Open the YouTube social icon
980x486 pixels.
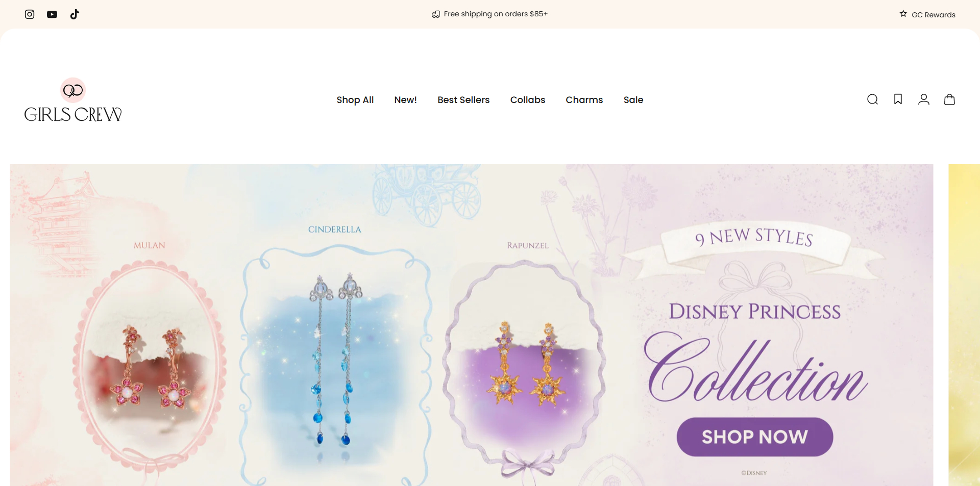pos(52,14)
